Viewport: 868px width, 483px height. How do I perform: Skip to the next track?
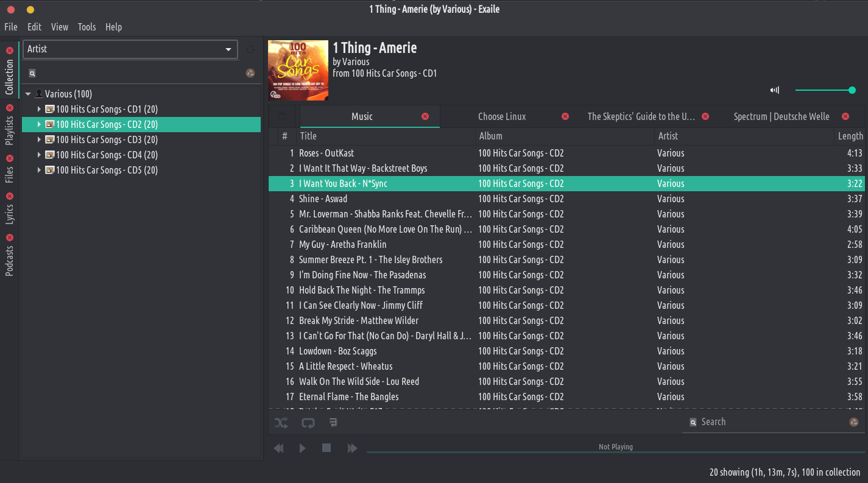[x=352, y=448]
